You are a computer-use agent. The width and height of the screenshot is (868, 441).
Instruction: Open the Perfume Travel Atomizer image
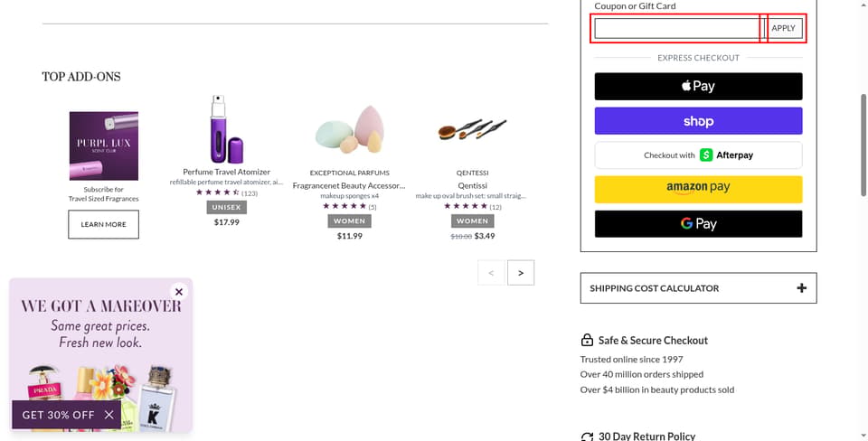(226, 129)
